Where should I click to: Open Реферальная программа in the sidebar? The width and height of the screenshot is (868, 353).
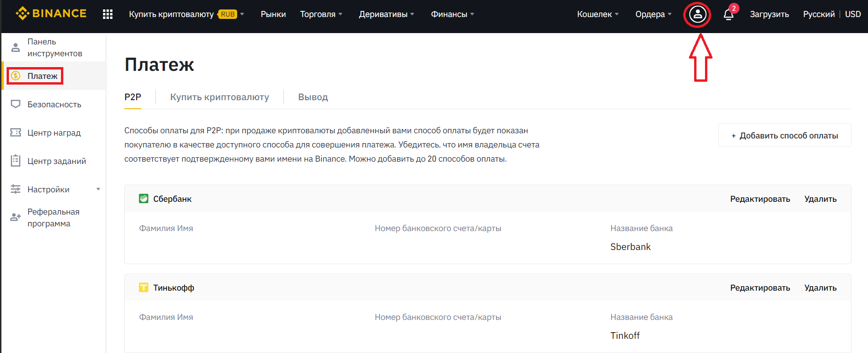tap(53, 217)
